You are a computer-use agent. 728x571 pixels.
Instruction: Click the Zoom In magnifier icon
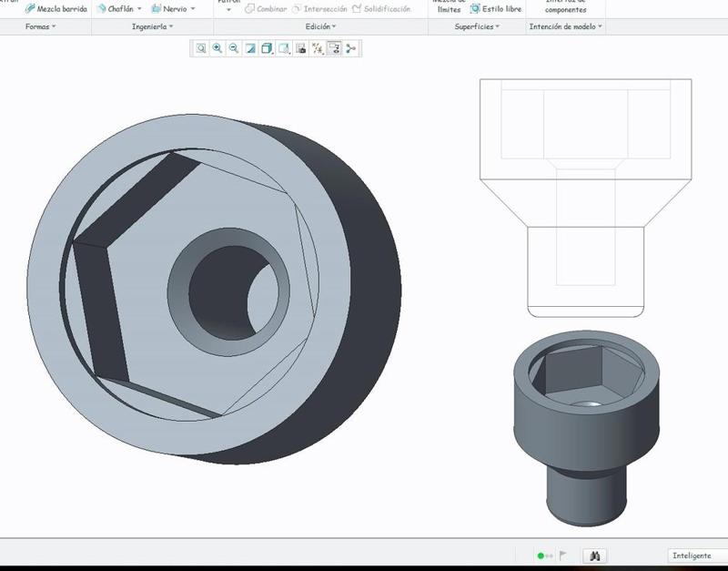217,48
